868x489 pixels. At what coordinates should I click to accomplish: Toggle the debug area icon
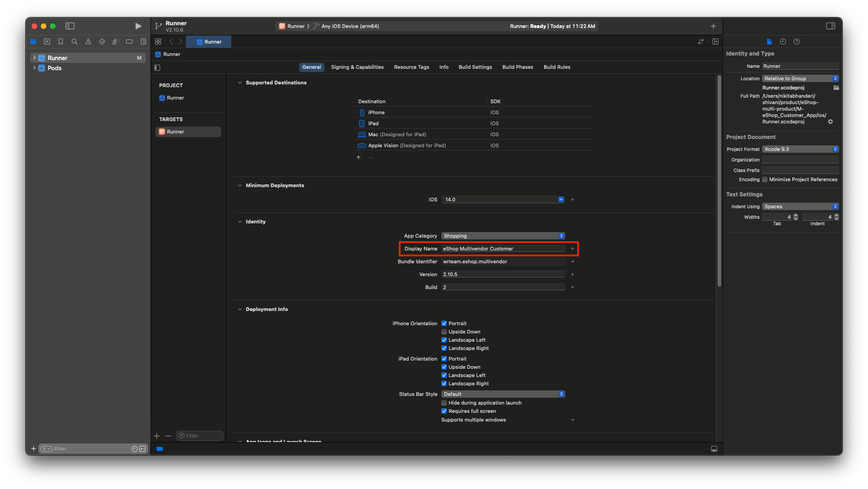[x=714, y=449]
